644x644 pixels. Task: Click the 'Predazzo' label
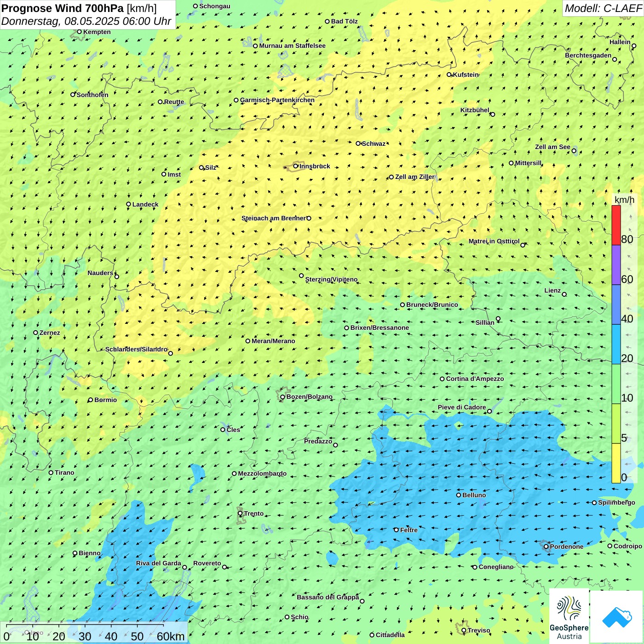318,441
